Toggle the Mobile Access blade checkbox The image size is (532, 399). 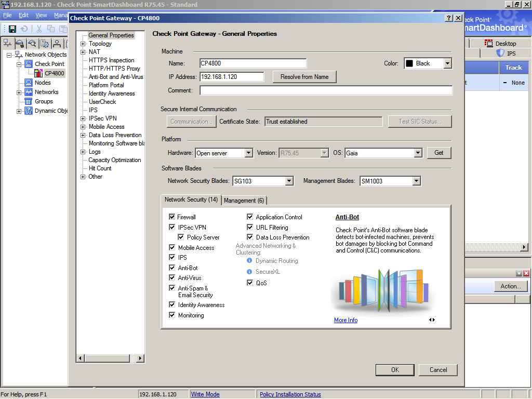pyautogui.click(x=172, y=247)
